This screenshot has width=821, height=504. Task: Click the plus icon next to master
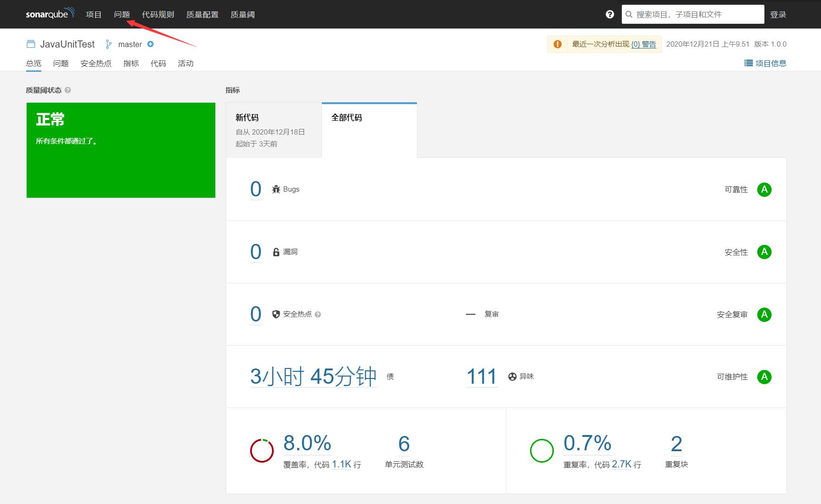coord(151,44)
